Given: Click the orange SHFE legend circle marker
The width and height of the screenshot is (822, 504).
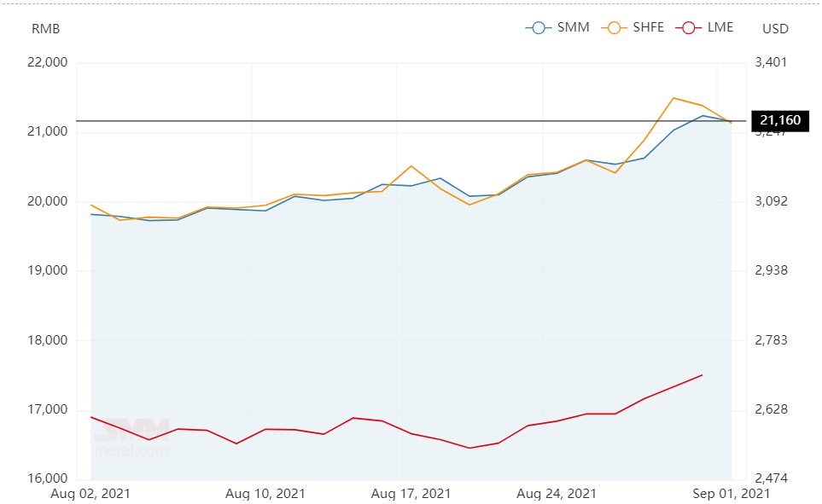Looking at the screenshot, I should click(x=615, y=28).
